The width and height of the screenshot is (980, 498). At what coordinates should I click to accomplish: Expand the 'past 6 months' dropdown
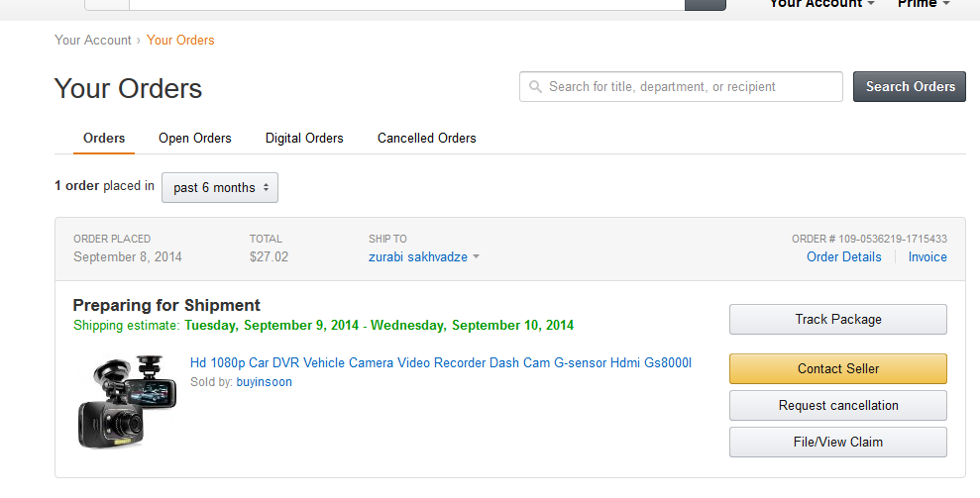(x=220, y=187)
